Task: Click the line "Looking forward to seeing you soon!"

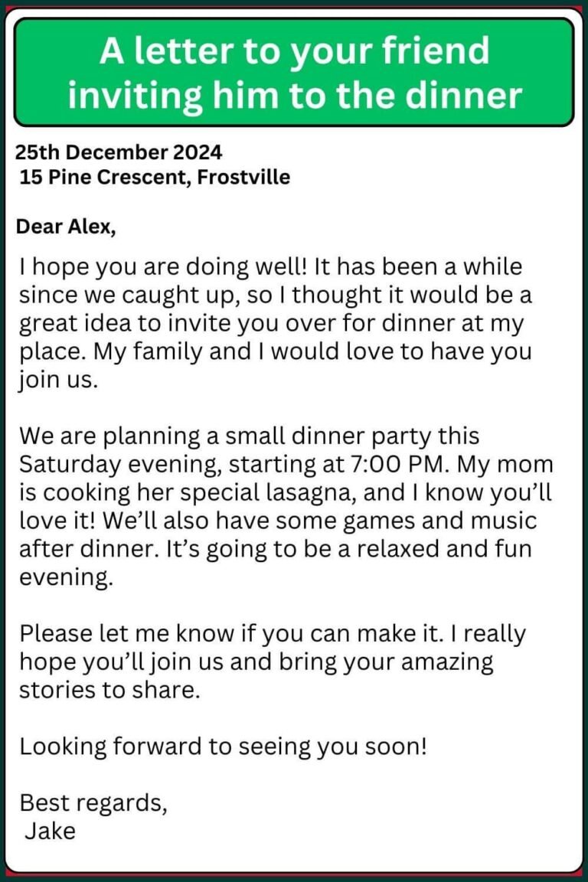Action: 223,746
